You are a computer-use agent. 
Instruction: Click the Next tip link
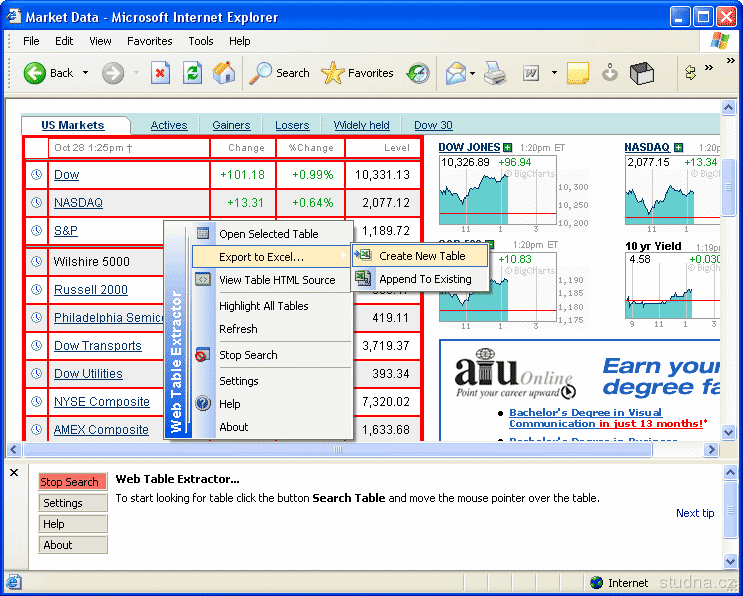coord(695,513)
